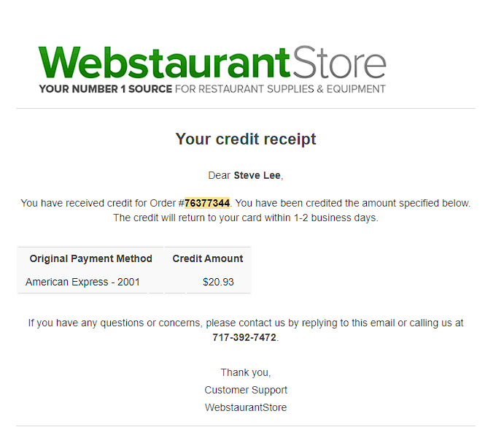Click the gray 'Store' part of the logo

(339, 62)
